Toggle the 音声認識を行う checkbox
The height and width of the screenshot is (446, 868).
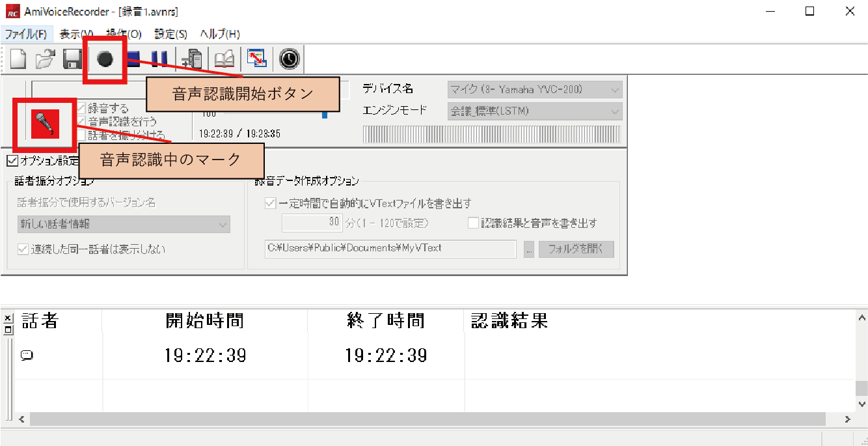(x=81, y=121)
